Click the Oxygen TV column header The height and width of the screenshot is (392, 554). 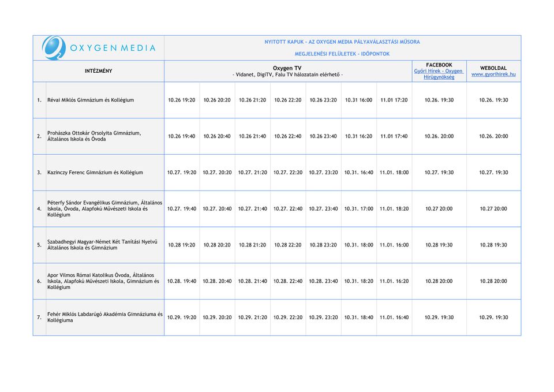(287, 68)
